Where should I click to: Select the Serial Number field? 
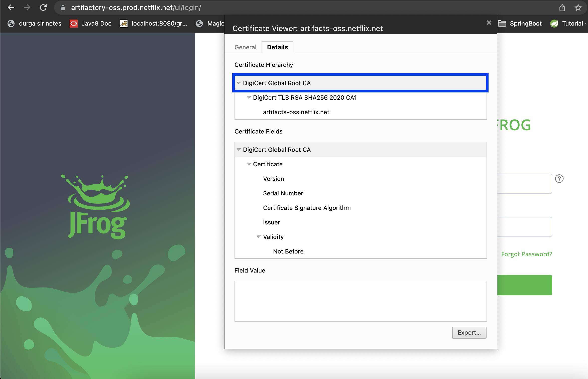coord(361,193)
